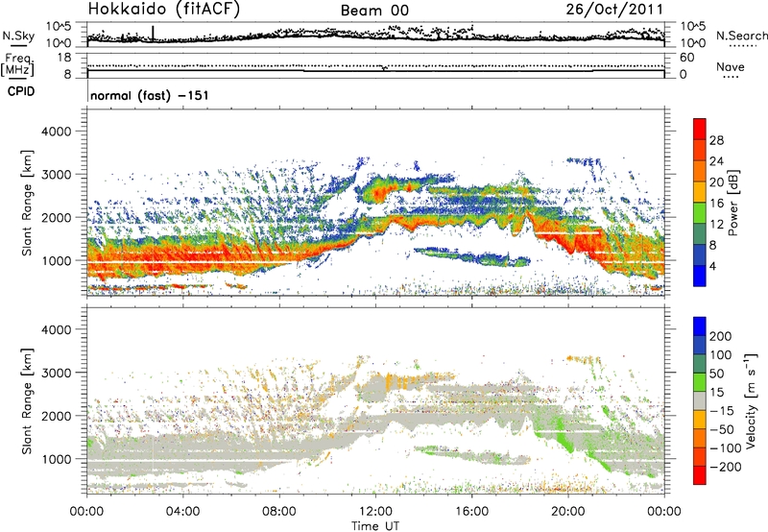This screenshot has height=532, width=768.
Task: Click the 'N.Search' legend label
Action: pyautogui.click(x=741, y=36)
